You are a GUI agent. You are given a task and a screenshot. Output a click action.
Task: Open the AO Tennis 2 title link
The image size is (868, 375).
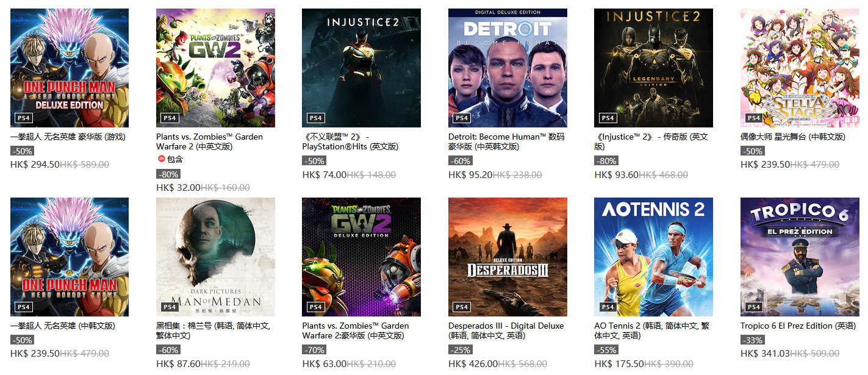652,330
